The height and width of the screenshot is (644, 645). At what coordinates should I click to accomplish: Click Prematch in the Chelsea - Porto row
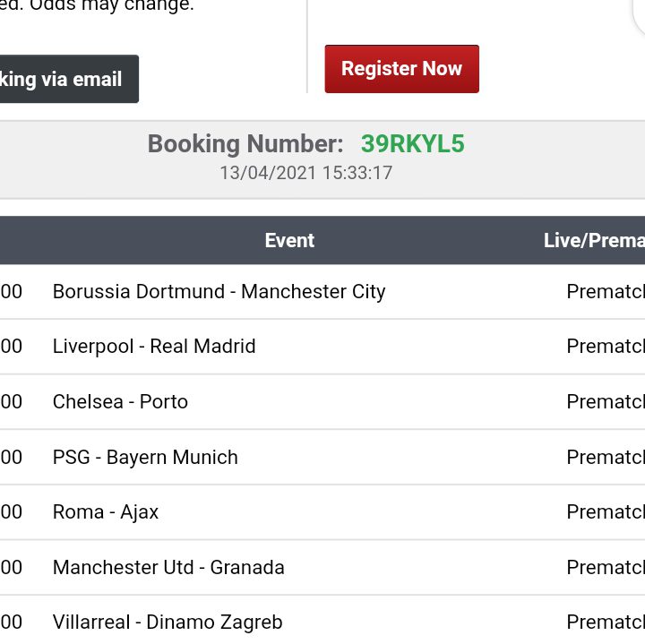[605, 402]
